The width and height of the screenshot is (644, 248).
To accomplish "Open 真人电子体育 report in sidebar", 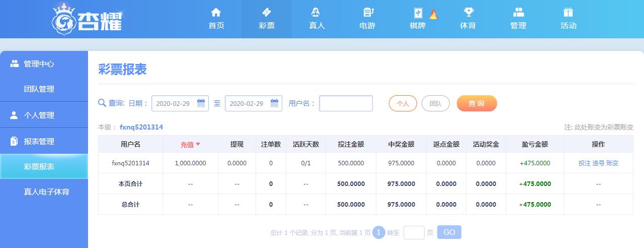I will 46,192.
